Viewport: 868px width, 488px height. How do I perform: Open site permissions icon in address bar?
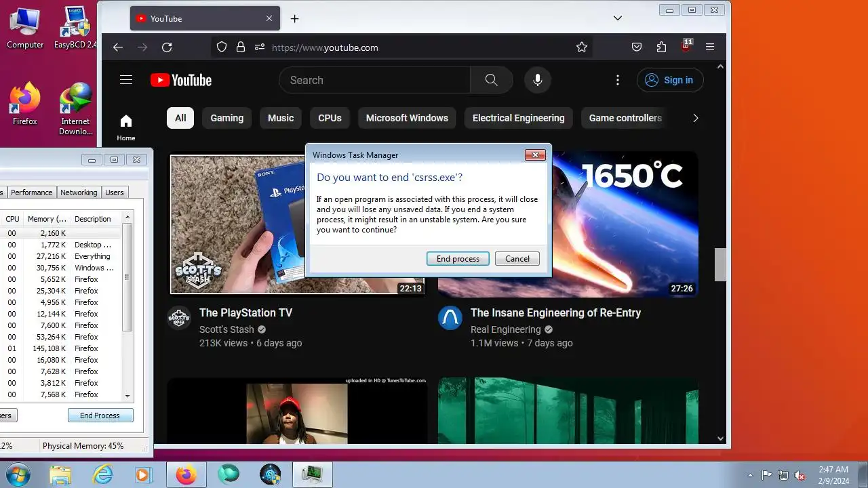[x=260, y=47]
